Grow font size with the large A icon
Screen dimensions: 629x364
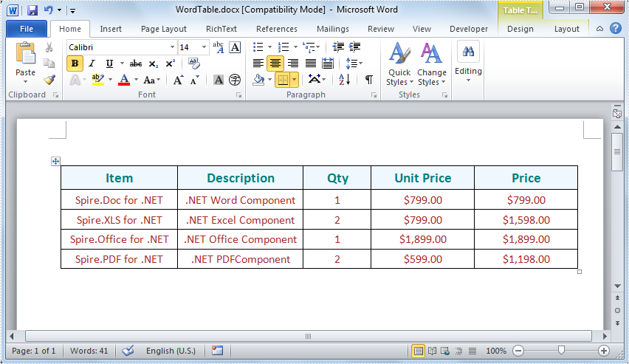[x=178, y=80]
